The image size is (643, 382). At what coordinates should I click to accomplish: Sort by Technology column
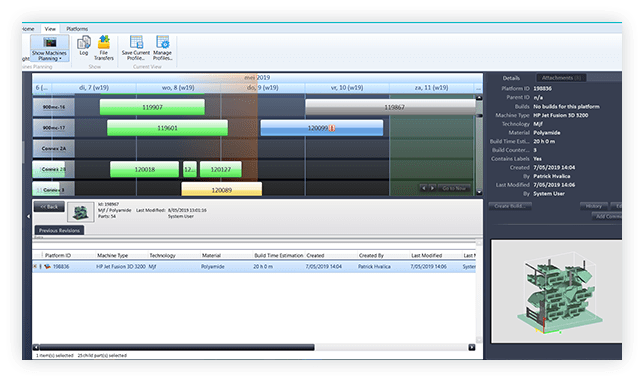click(x=162, y=255)
